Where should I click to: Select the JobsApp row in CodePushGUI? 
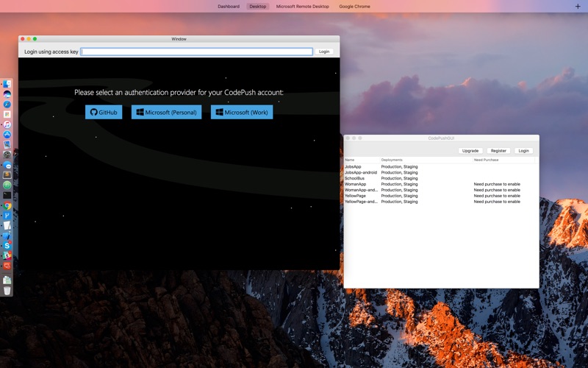point(441,166)
